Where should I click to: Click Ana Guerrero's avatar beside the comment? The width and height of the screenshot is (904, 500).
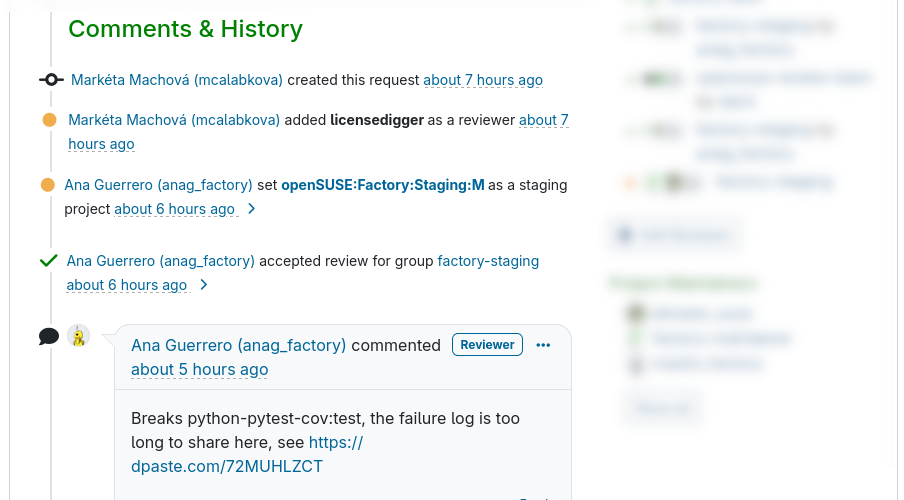pyautogui.click(x=79, y=336)
